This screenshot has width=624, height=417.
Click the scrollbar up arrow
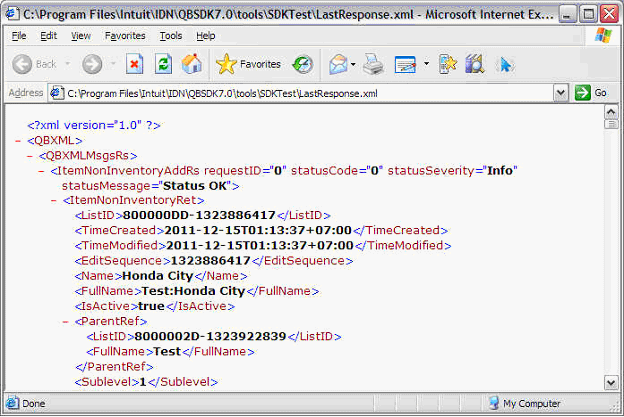(611, 112)
